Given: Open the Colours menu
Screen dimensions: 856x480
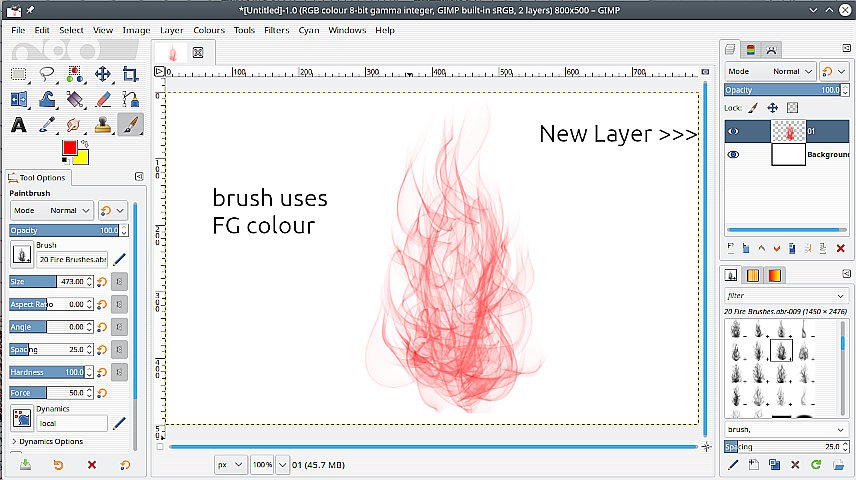Looking at the screenshot, I should pos(209,30).
